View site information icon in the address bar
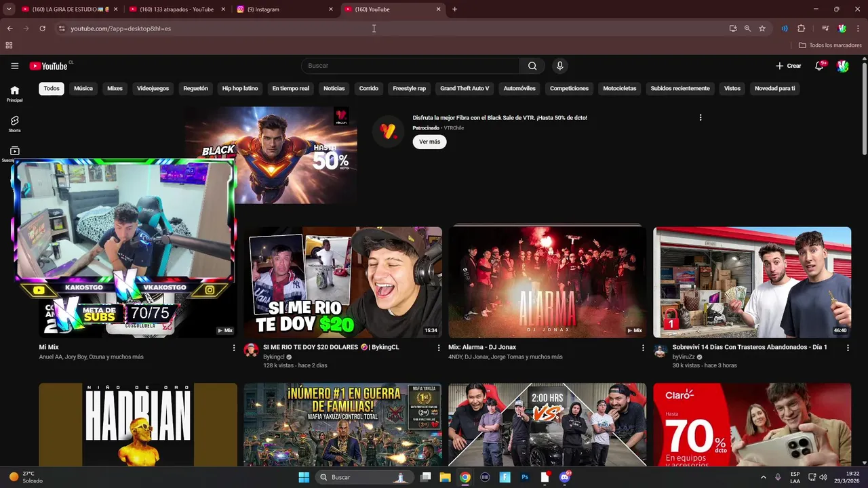 [62, 28]
